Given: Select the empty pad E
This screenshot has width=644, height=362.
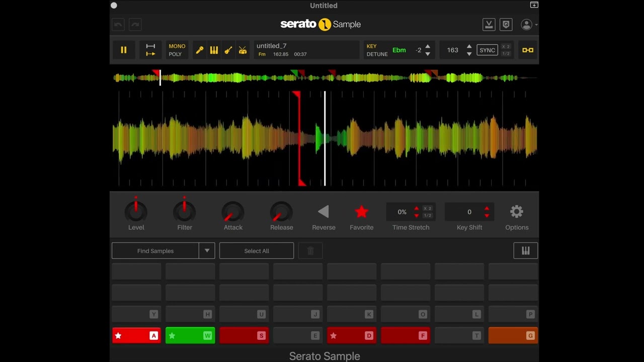Looking at the screenshot, I should [x=298, y=335].
